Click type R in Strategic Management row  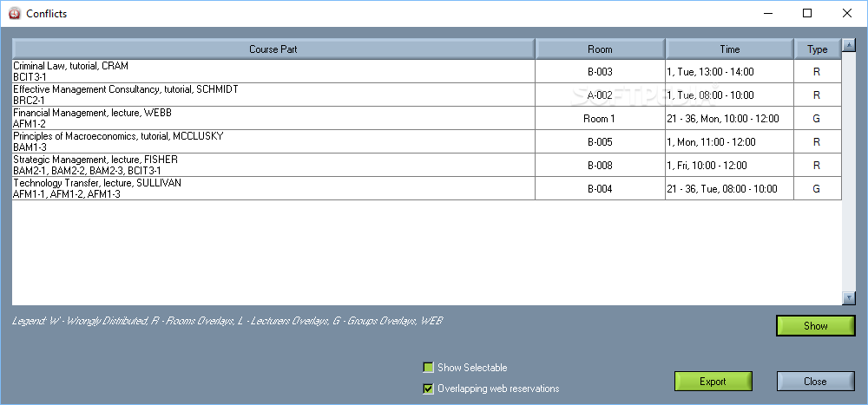(817, 166)
